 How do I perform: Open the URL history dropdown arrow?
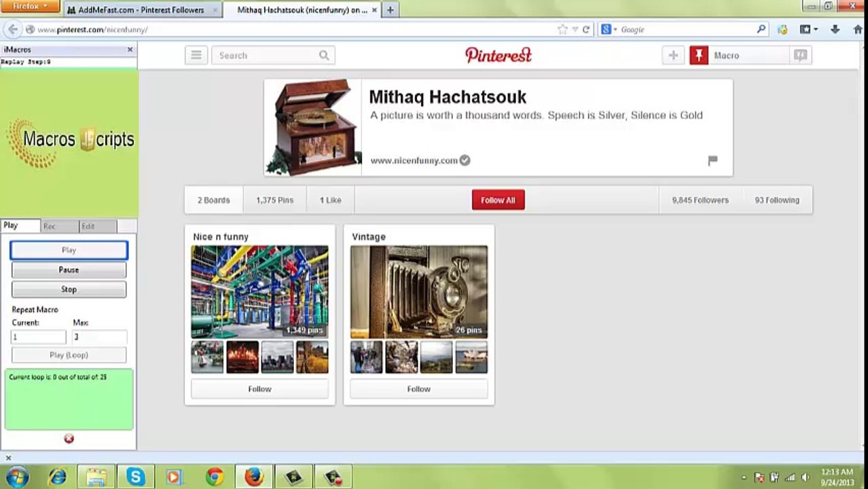[575, 29]
